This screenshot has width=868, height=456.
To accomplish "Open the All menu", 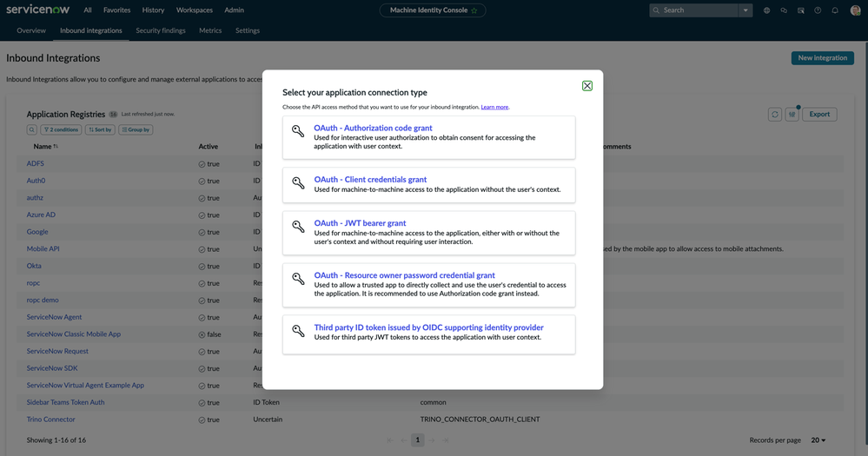I will point(88,10).
